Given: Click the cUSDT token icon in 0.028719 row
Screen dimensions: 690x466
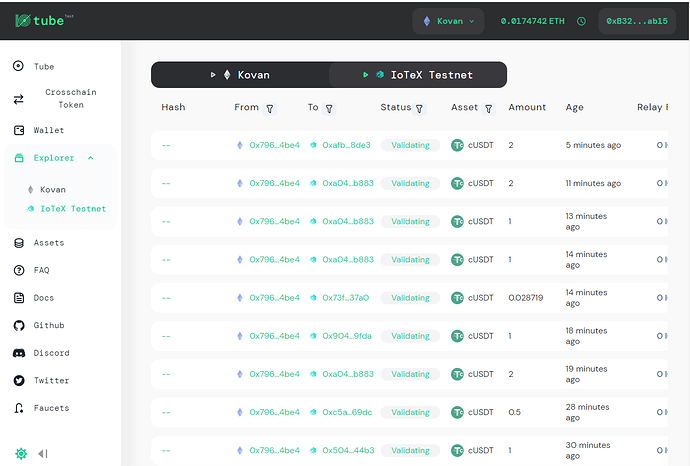Looking at the screenshot, I should point(458,298).
